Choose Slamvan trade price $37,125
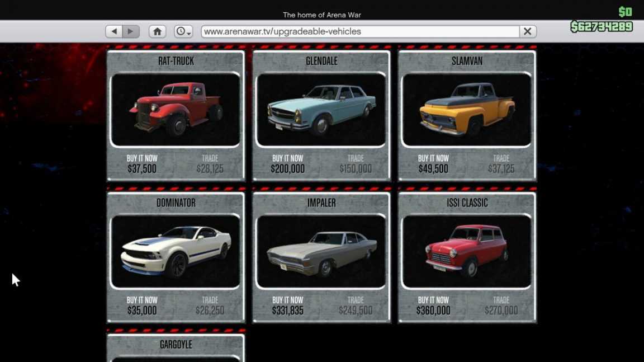Screen dimensions: 644x362 click(501, 164)
